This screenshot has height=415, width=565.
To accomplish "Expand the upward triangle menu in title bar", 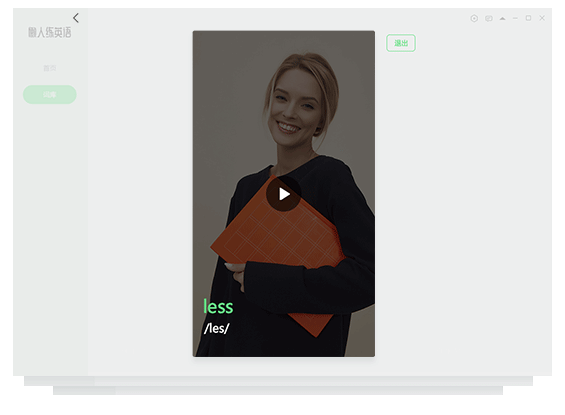I will coord(502,18).
